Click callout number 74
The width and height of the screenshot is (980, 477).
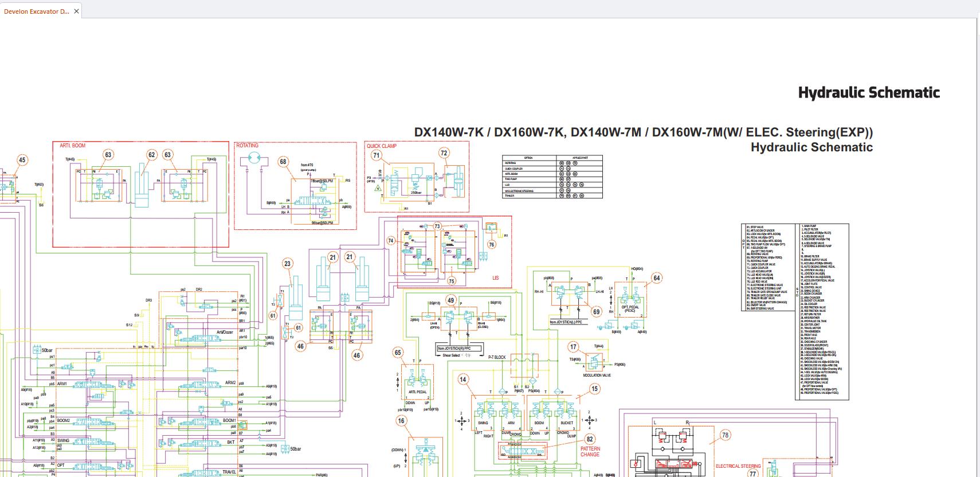(391, 241)
